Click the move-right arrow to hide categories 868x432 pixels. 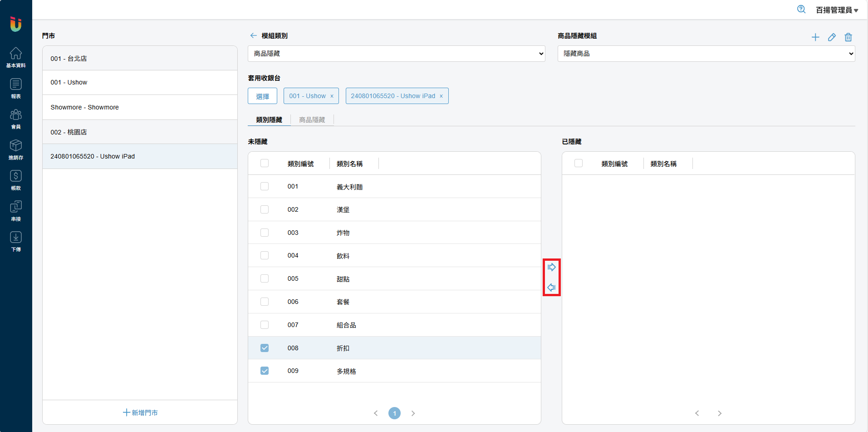[551, 267]
